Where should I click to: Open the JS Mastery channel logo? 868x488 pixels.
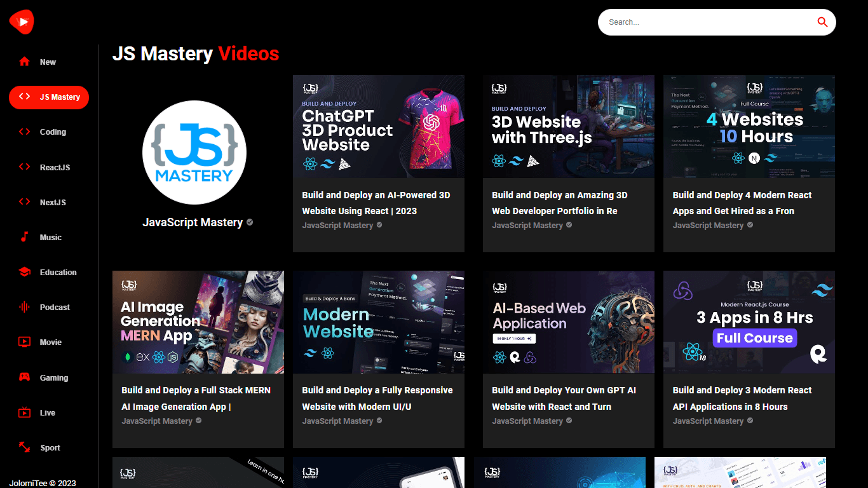(x=194, y=152)
